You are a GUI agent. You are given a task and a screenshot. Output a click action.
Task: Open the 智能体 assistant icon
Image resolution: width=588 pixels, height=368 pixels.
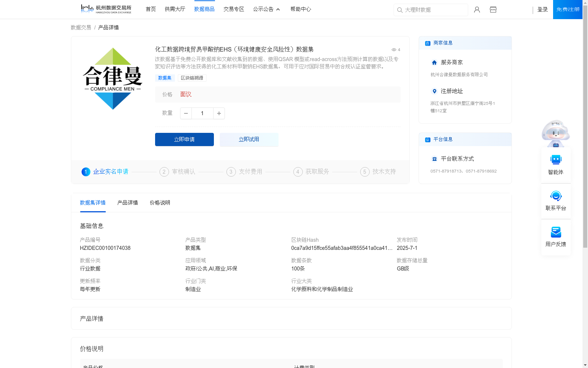(556, 160)
